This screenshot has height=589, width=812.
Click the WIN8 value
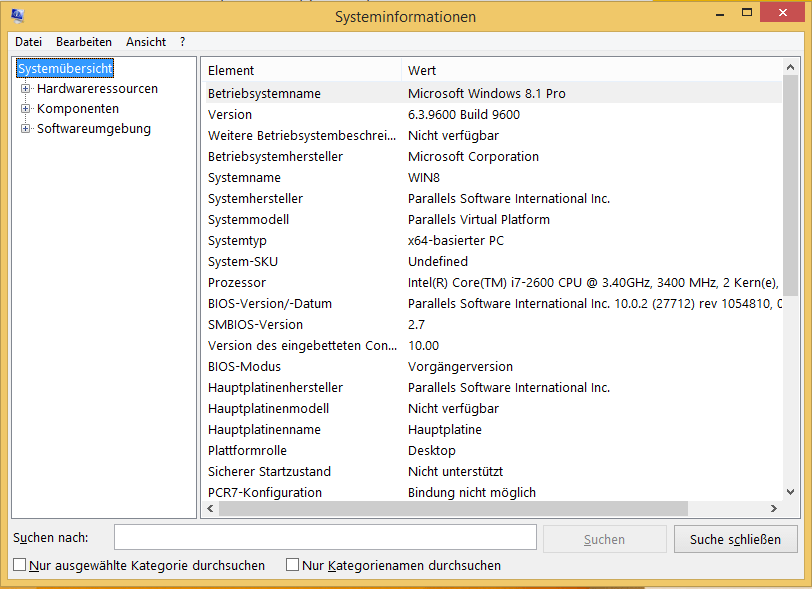pyautogui.click(x=424, y=178)
